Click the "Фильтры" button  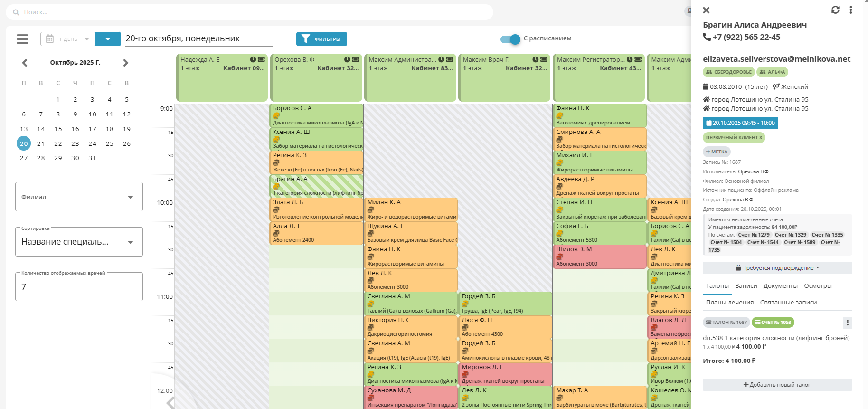(321, 39)
